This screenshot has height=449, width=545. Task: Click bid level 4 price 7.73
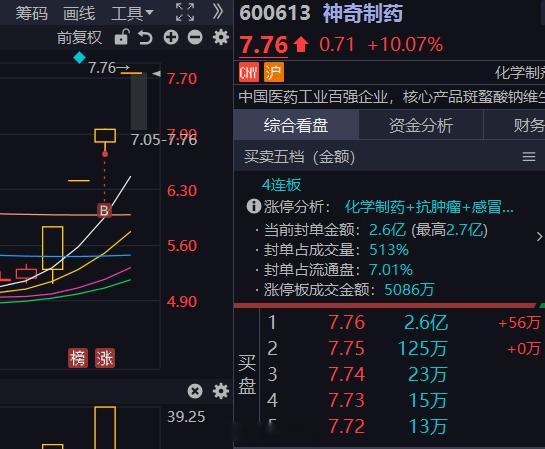coord(347,400)
